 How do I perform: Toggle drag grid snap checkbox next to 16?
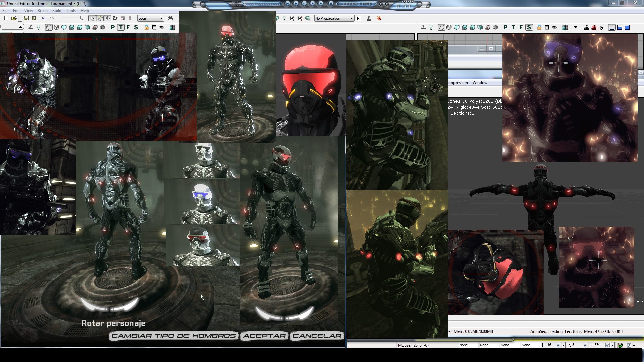coord(558,345)
